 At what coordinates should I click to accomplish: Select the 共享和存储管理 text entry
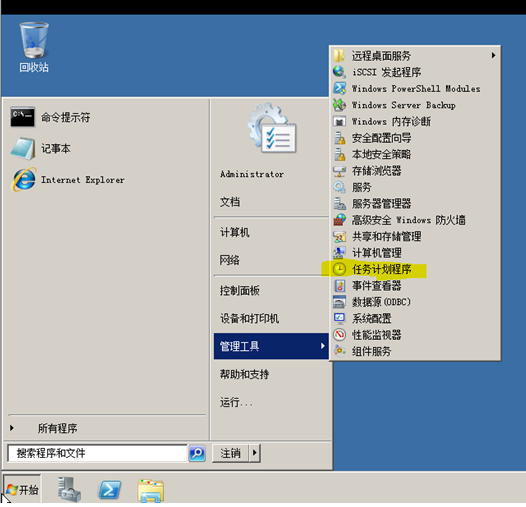pyautogui.click(x=386, y=236)
